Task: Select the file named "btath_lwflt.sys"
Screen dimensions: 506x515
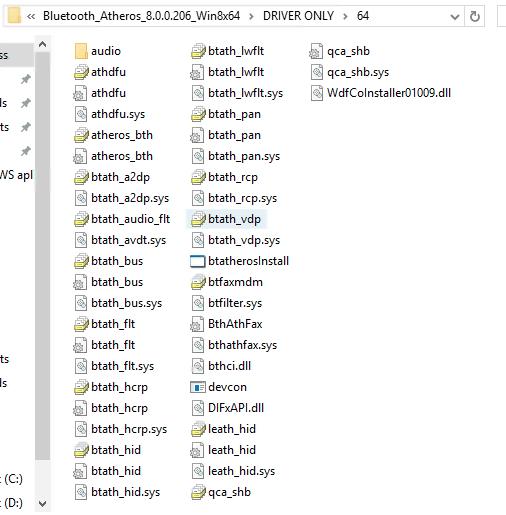Action: point(246,93)
